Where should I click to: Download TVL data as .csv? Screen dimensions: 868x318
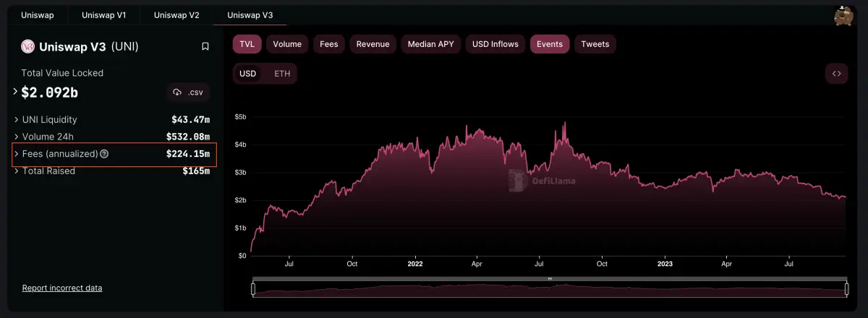[188, 93]
